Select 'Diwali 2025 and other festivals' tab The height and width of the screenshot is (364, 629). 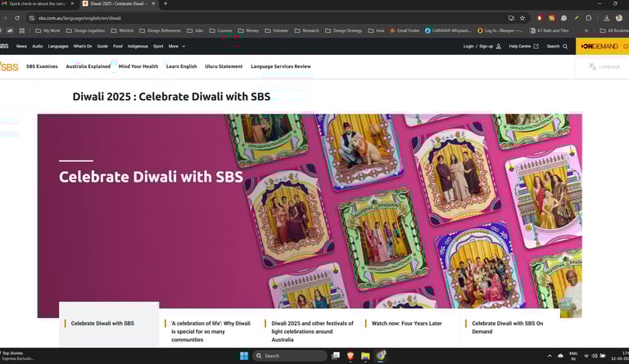310,328
